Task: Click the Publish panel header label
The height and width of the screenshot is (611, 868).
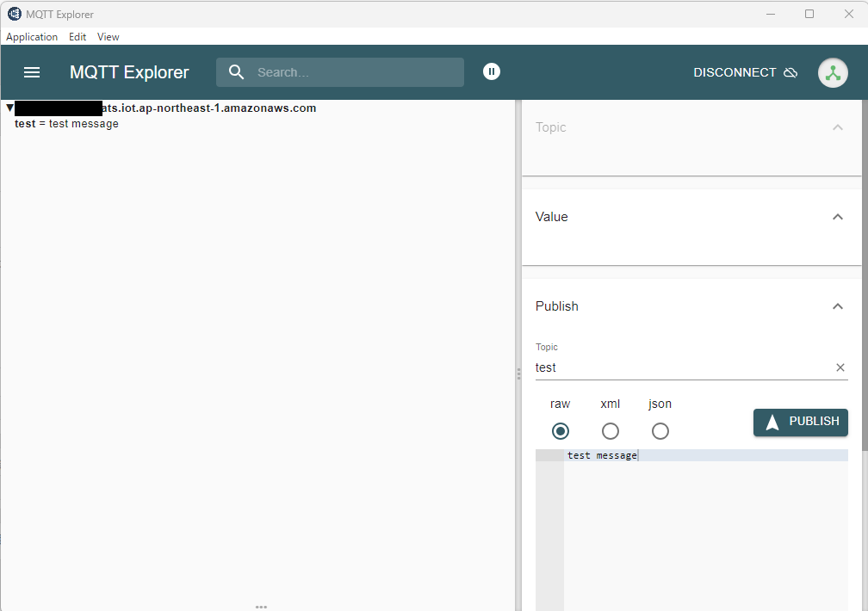Action: tap(556, 306)
